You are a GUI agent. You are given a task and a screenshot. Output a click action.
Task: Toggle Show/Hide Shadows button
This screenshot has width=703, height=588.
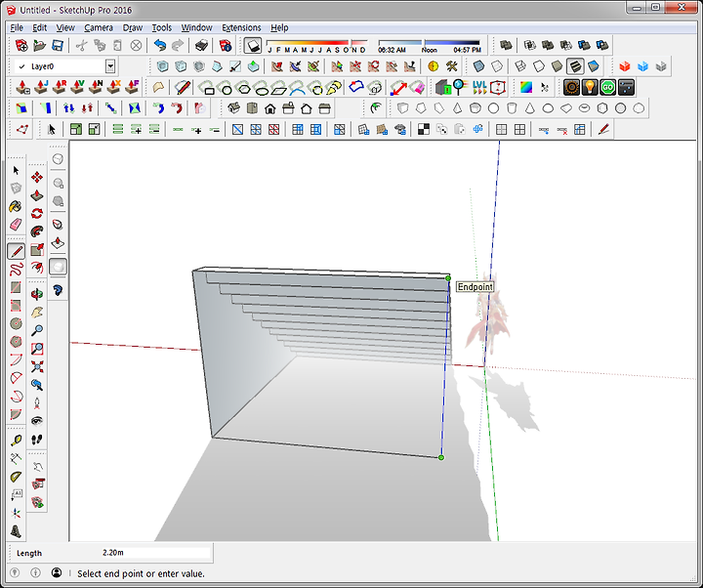(253, 45)
